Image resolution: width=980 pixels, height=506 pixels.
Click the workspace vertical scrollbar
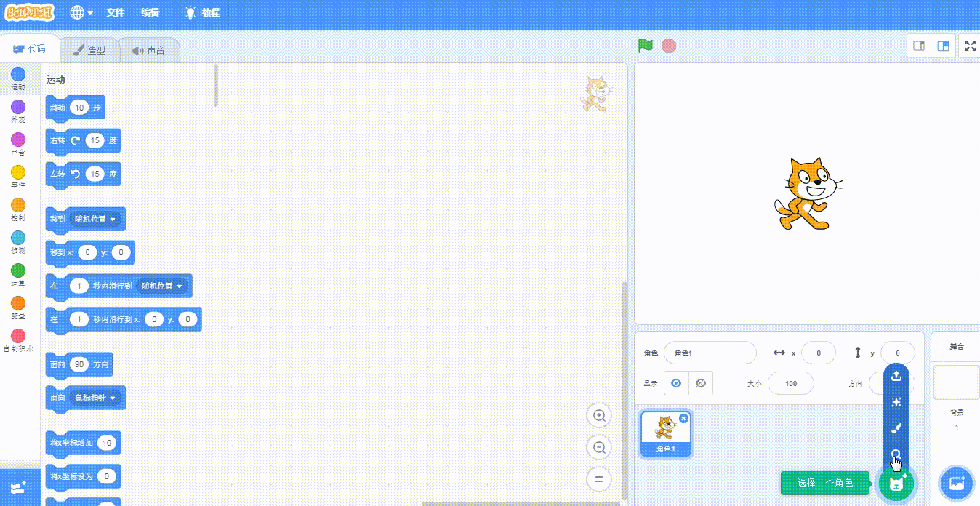point(624,390)
